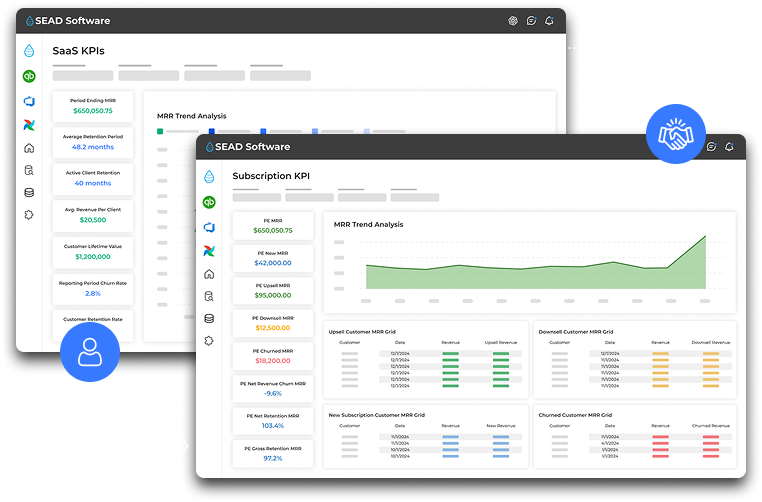Open the puzzle-piece integrations icon in SaaS KPIs sidebar
The width and height of the screenshot is (762, 502).
[29, 215]
